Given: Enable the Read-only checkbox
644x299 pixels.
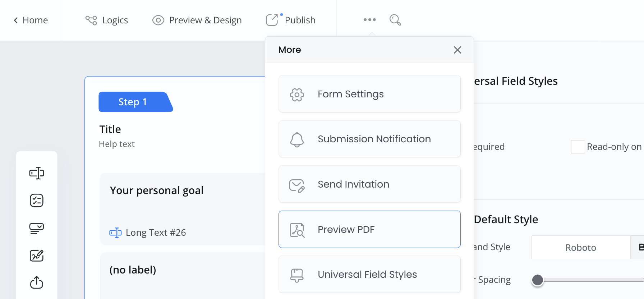Looking at the screenshot, I should 577,147.
